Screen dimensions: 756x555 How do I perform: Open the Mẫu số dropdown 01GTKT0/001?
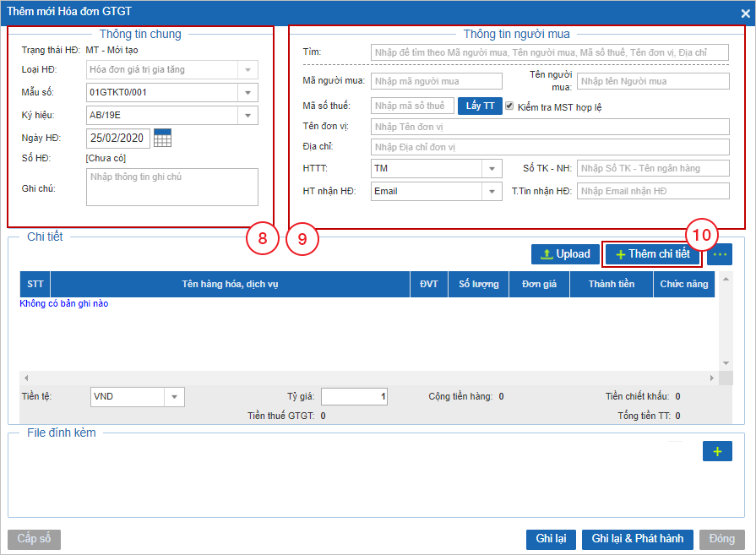(247, 93)
